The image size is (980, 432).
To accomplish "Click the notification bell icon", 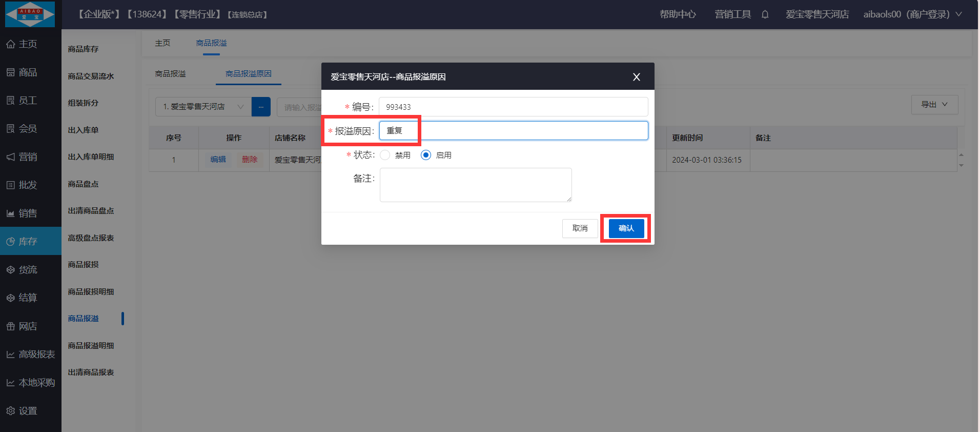I will [x=765, y=14].
